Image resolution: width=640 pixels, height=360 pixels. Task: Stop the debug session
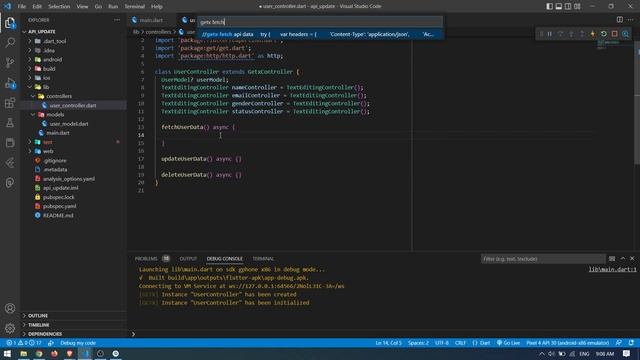tap(614, 34)
